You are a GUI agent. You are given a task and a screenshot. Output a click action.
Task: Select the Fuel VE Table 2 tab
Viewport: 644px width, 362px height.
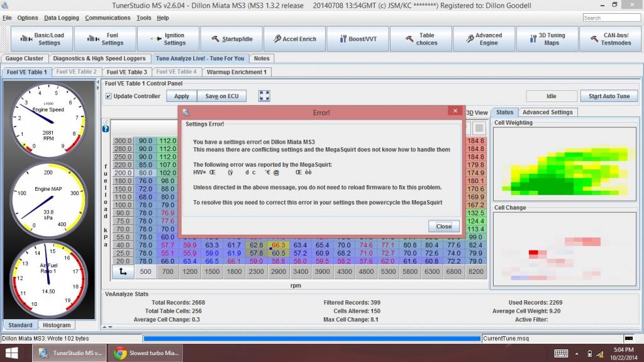pos(76,72)
